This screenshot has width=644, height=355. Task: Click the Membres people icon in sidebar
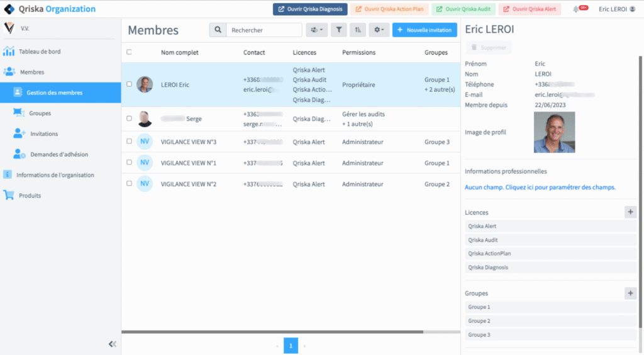point(9,72)
